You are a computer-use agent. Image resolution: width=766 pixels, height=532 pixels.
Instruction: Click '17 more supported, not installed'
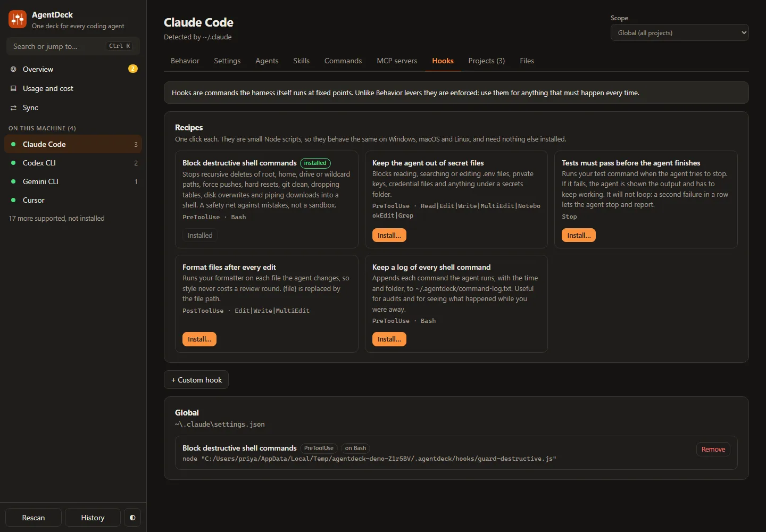56,218
